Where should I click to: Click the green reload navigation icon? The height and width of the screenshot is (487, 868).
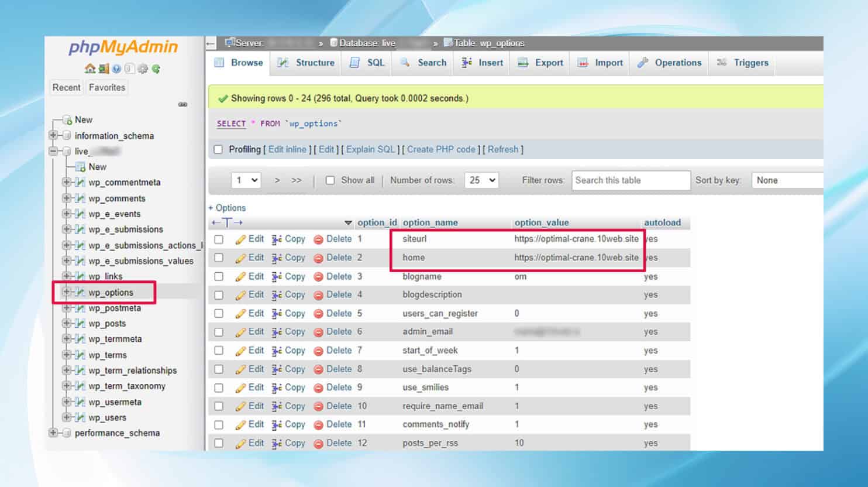[x=156, y=68]
